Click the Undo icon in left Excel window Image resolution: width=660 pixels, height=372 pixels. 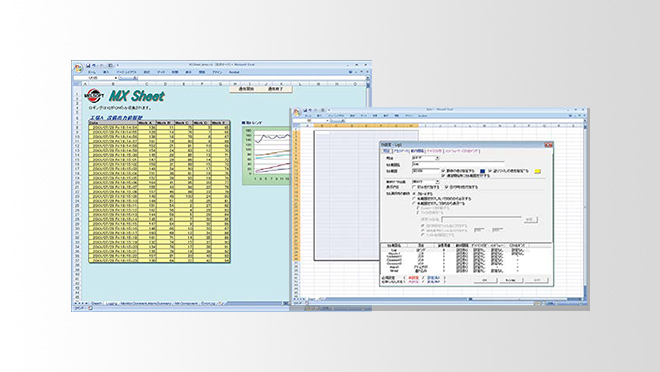click(94, 66)
